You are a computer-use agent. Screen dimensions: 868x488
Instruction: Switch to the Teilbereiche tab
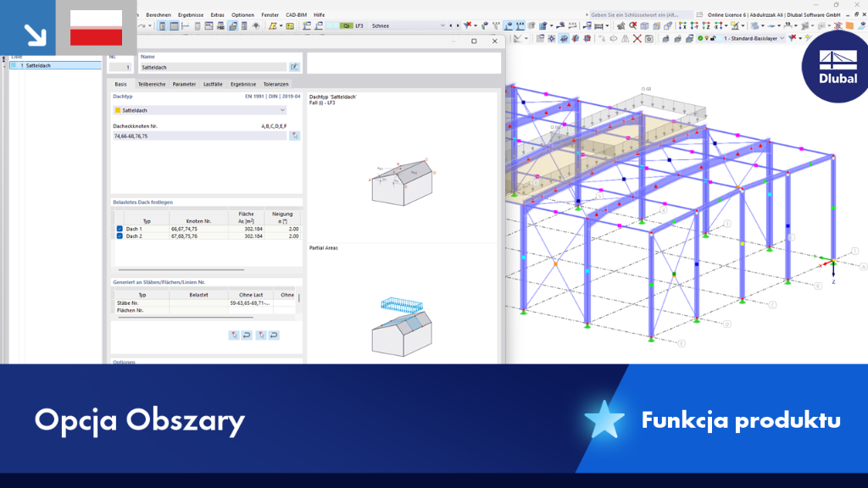click(x=152, y=84)
